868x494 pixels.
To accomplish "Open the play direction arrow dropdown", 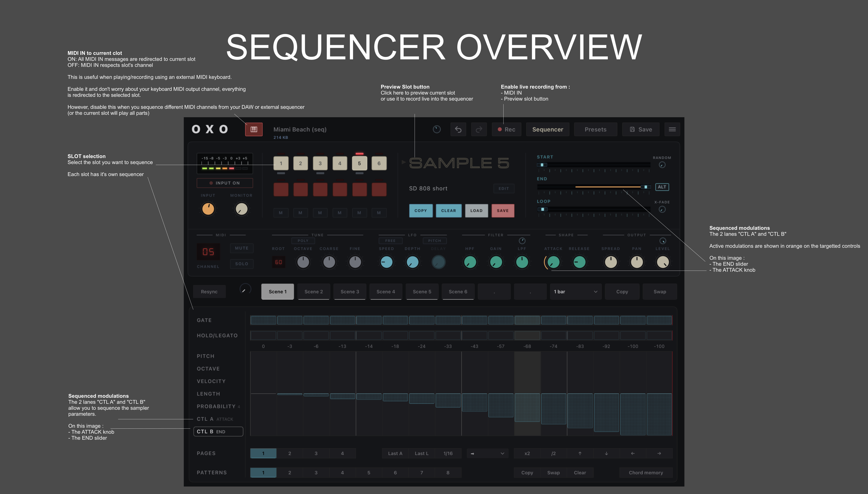I will click(488, 453).
